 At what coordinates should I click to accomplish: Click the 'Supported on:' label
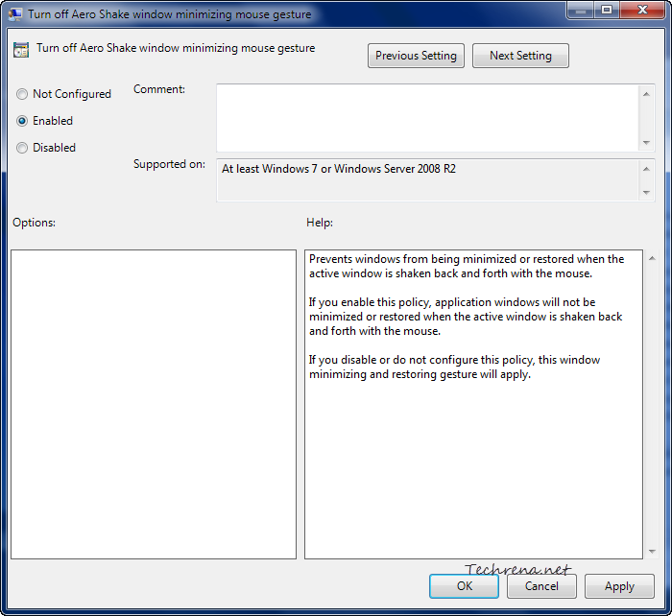169,164
